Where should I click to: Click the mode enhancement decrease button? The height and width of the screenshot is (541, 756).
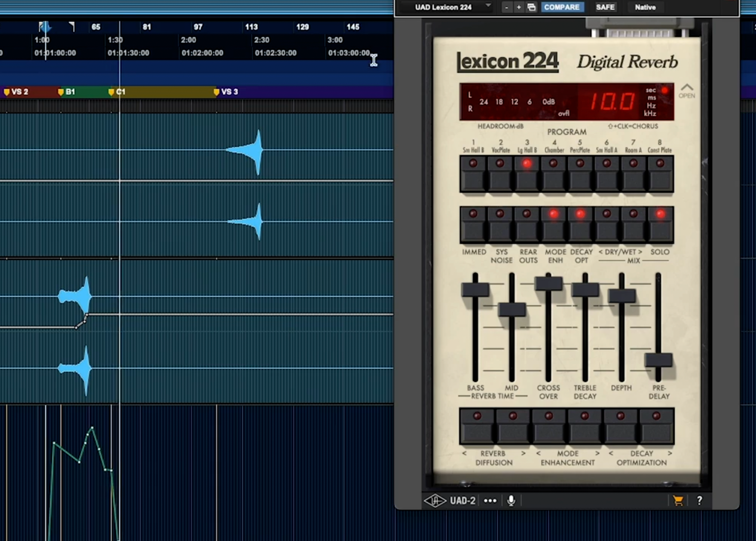coord(549,426)
